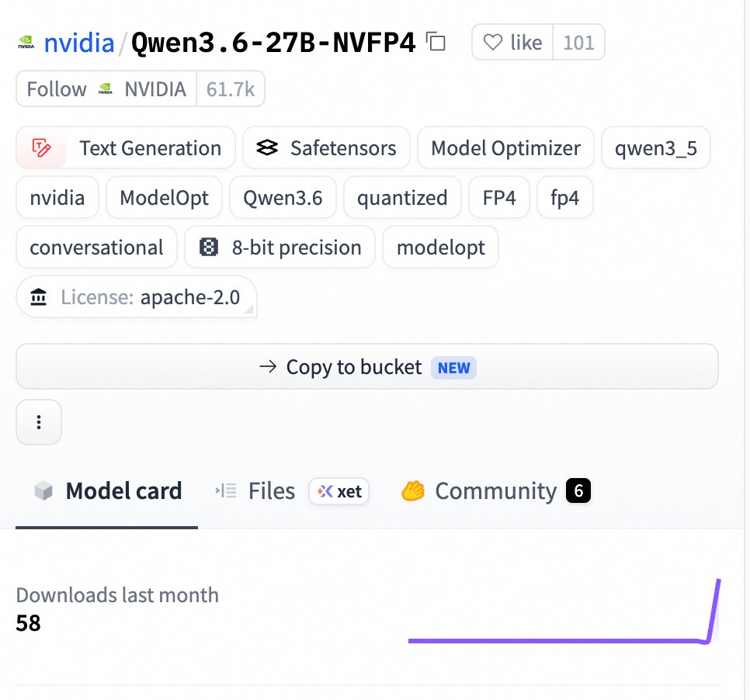Click the xet storage badge
750x700 pixels.
point(339,491)
